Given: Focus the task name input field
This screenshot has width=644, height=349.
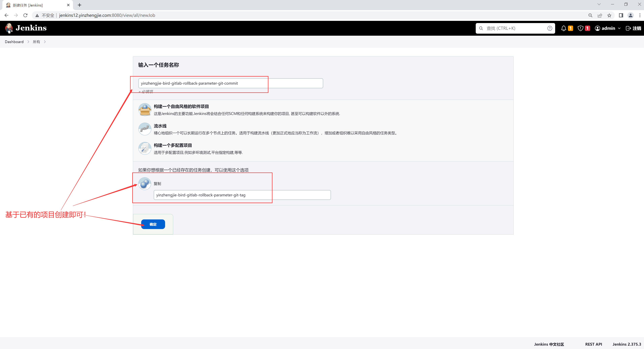Looking at the screenshot, I should click(x=230, y=83).
